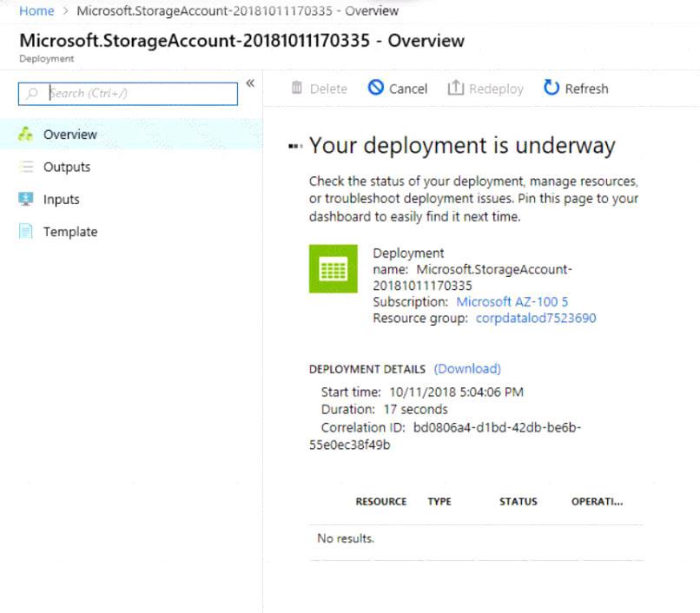This screenshot has height=613, width=700.
Task: Click the deployment in-progress dots icon
Action: click(x=295, y=146)
